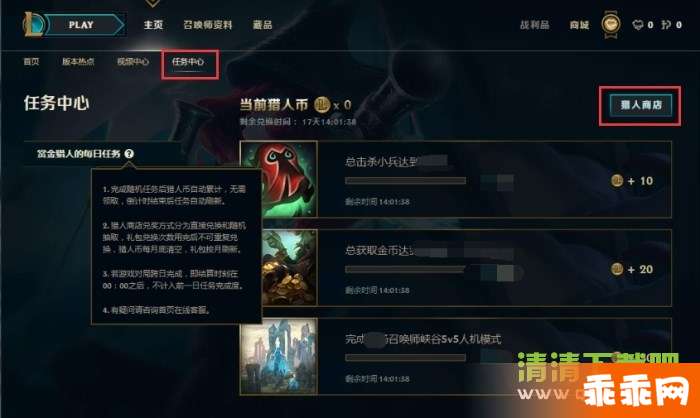Click the coin icon beside +20 reward

617,269
